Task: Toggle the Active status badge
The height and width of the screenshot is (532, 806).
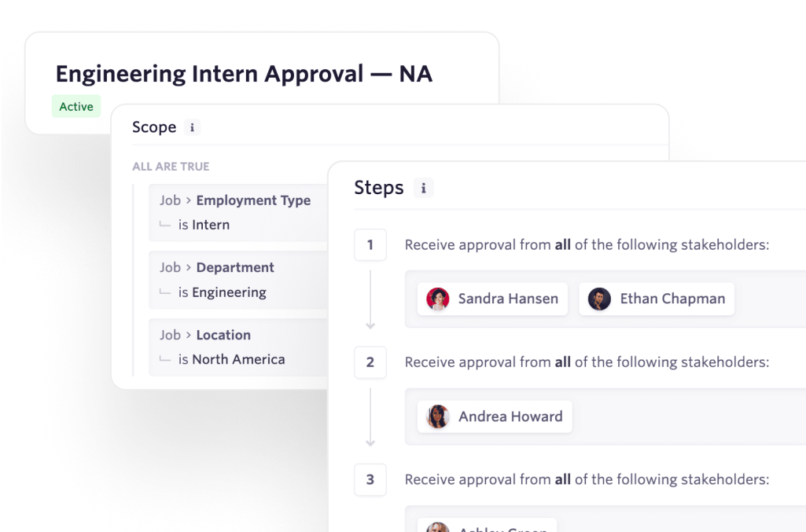Action: tap(75, 106)
